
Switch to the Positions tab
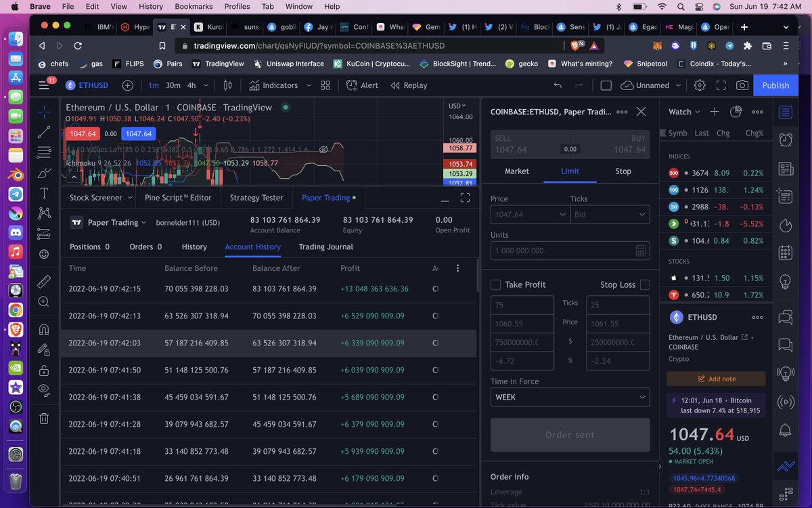point(89,247)
